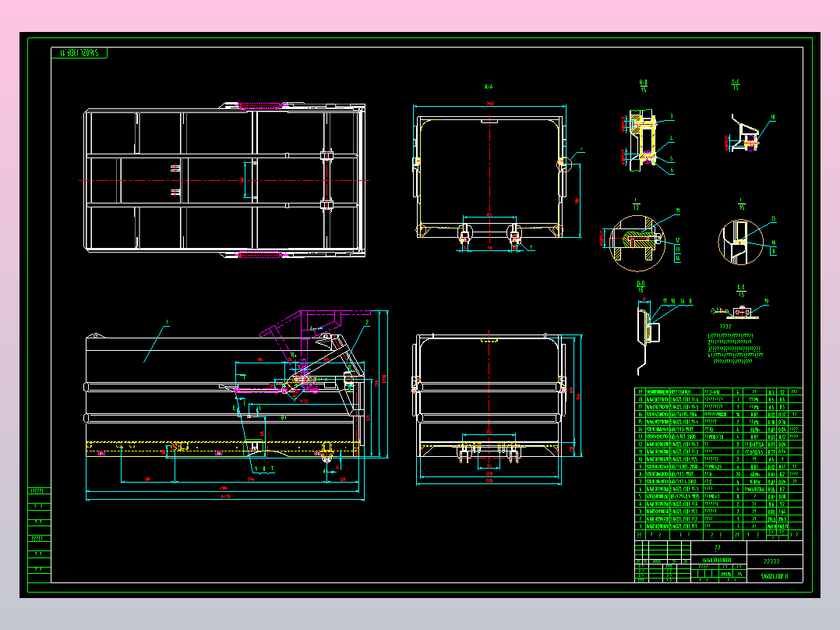This screenshot has height=630, width=840.
Task: Click the A-A section label text
Action: pyautogui.click(x=488, y=87)
